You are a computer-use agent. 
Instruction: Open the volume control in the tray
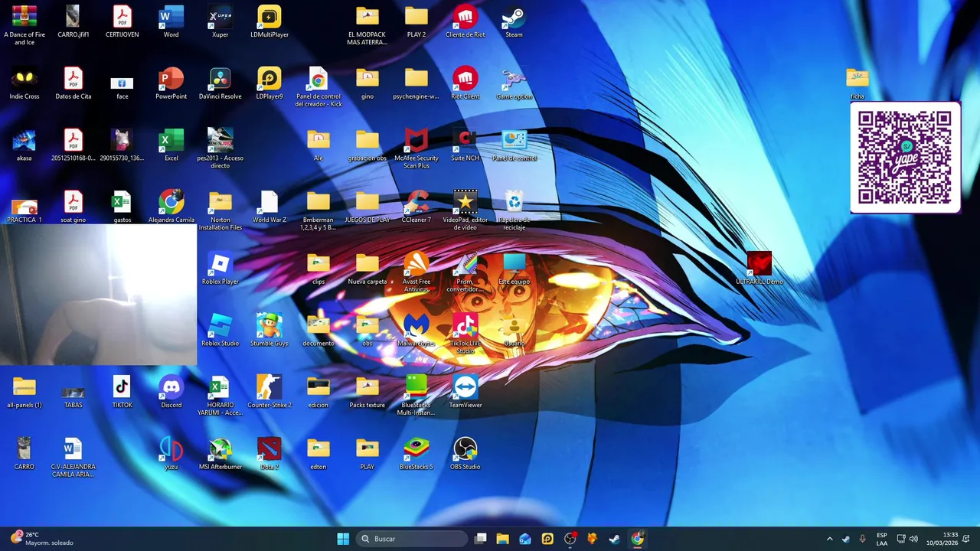click(x=913, y=539)
